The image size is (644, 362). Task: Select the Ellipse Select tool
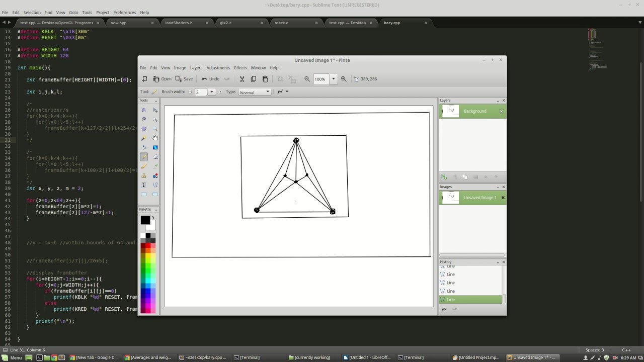(x=144, y=129)
